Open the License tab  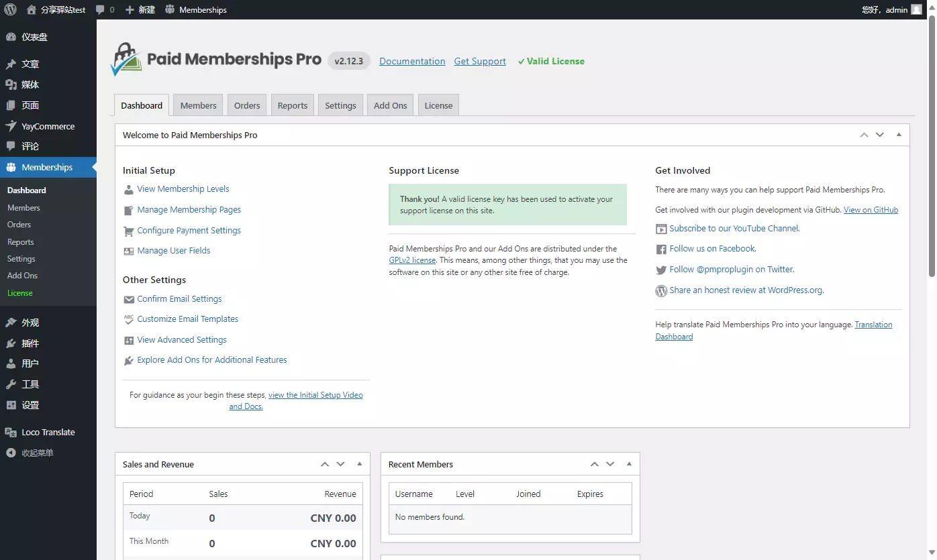pyautogui.click(x=438, y=105)
